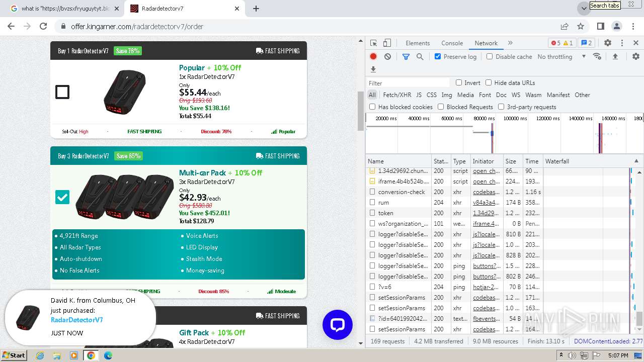Open the Search tabs dropdown arrow

coord(584,9)
